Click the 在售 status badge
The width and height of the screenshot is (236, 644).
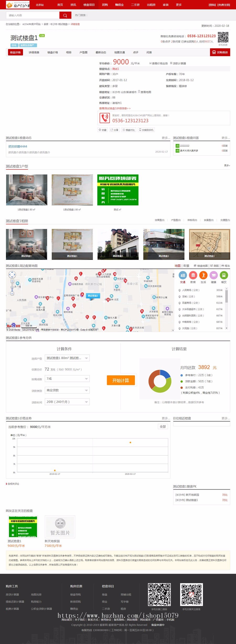tap(42, 35)
